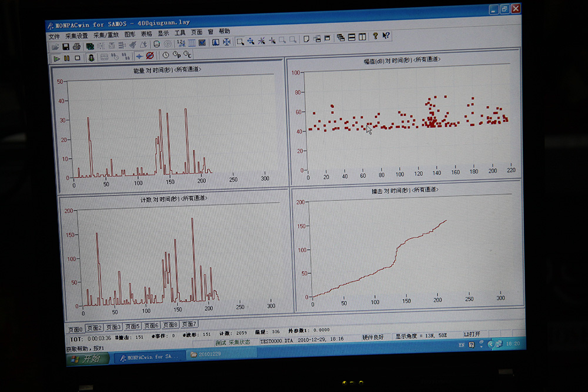Click the traffic light icon in toolbar

(x=91, y=58)
